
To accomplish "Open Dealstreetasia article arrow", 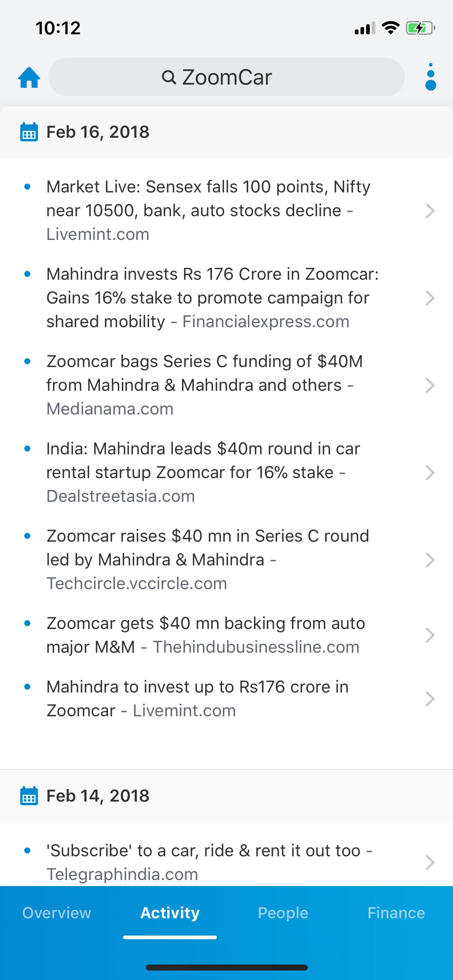I will (x=430, y=473).
